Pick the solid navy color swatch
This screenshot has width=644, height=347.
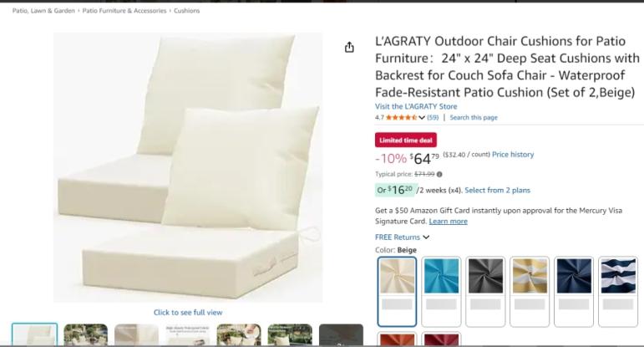574,292
